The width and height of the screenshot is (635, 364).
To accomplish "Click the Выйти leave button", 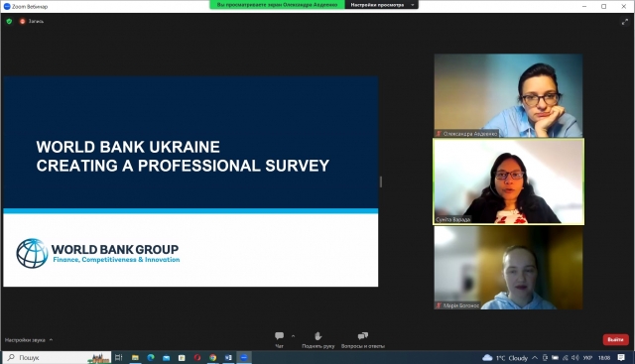I will 615,339.
